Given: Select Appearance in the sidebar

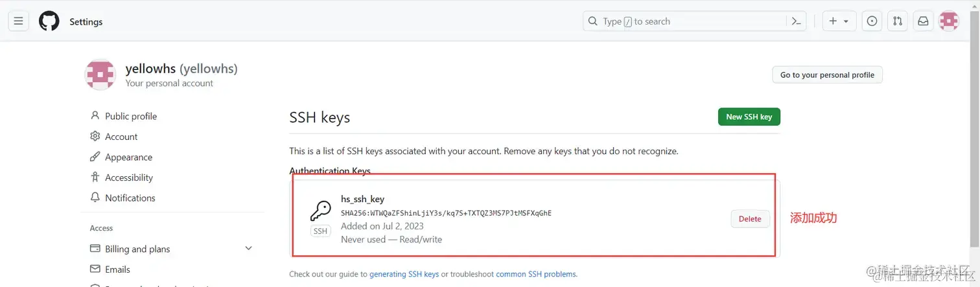Looking at the screenshot, I should pos(128,157).
